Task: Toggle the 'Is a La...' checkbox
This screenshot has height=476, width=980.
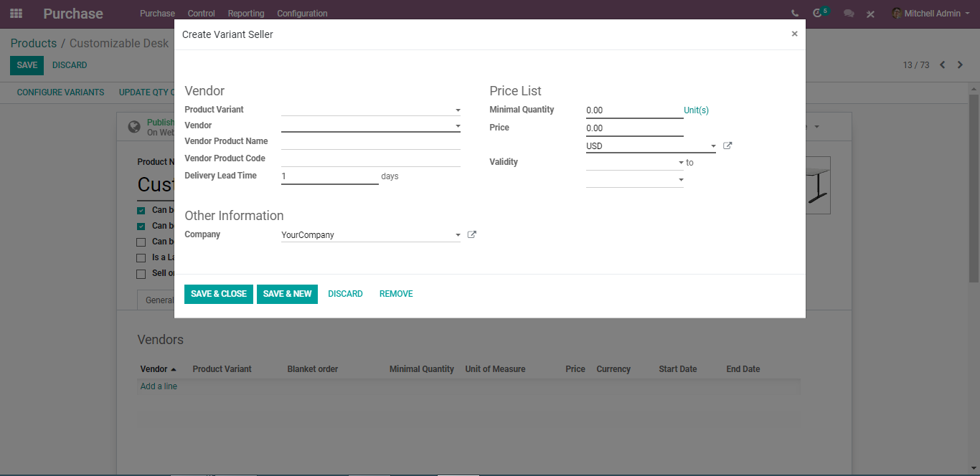Action: coord(141,258)
